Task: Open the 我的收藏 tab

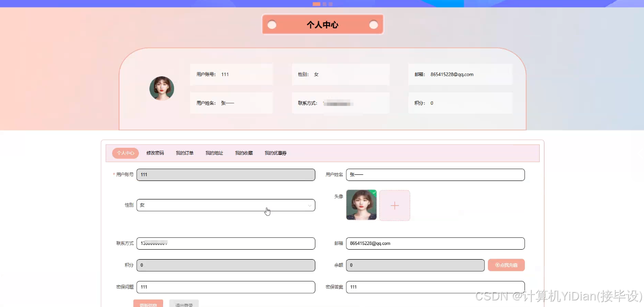Action: [x=244, y=153]
